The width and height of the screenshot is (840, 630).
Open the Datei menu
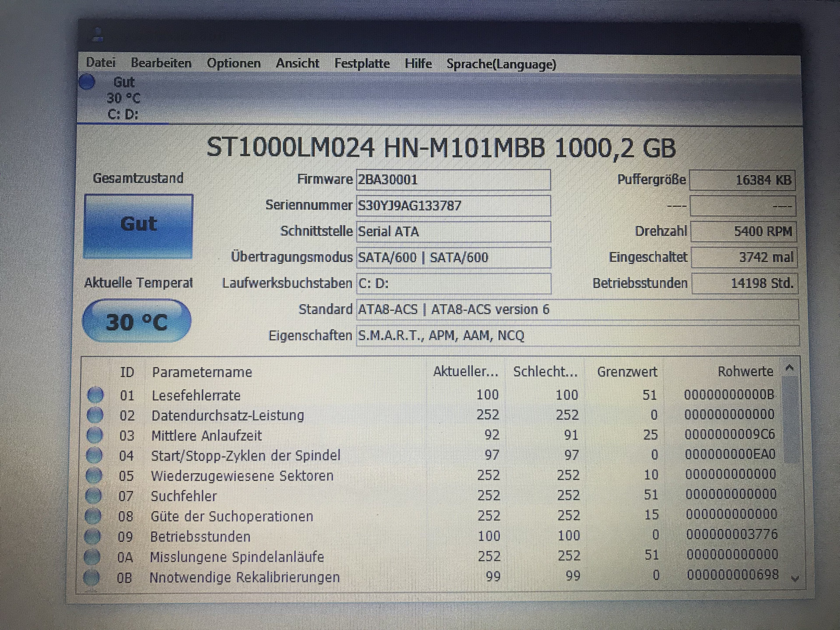point(101,62)
